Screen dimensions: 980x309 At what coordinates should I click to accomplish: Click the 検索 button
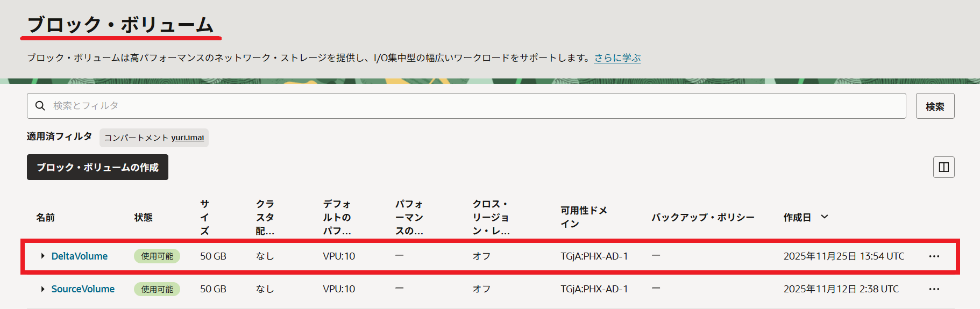(x=935, y=106)
